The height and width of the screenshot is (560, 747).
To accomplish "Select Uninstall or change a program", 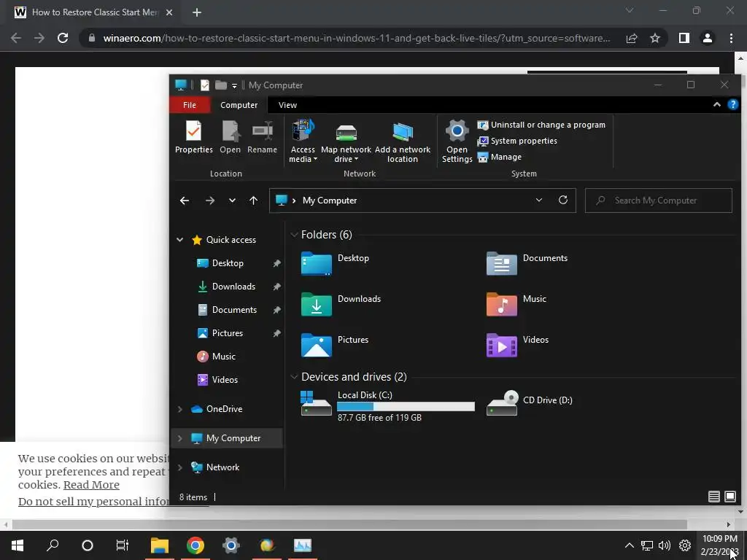I will 542,125.
